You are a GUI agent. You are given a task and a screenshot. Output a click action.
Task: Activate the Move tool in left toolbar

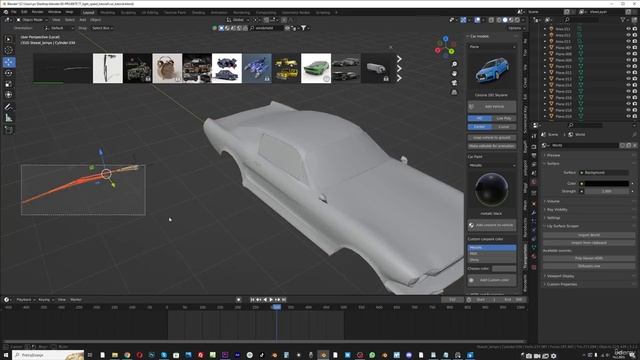(9, 62)
